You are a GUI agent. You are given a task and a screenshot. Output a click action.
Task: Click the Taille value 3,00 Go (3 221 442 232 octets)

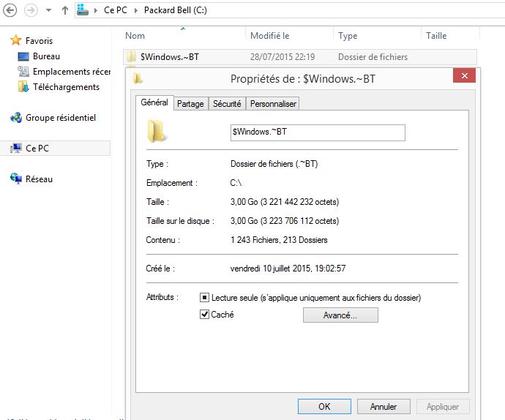tap(285, 202)
